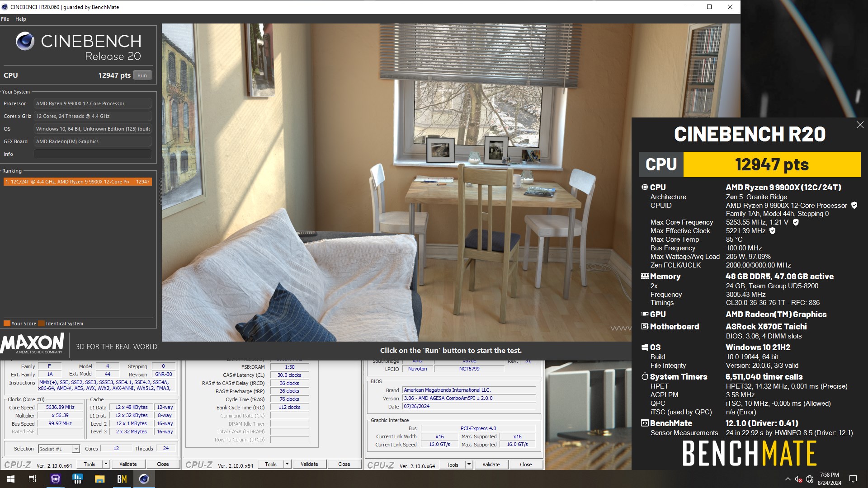Click Validate in the right CPU-Z window

tap(491, 464)
